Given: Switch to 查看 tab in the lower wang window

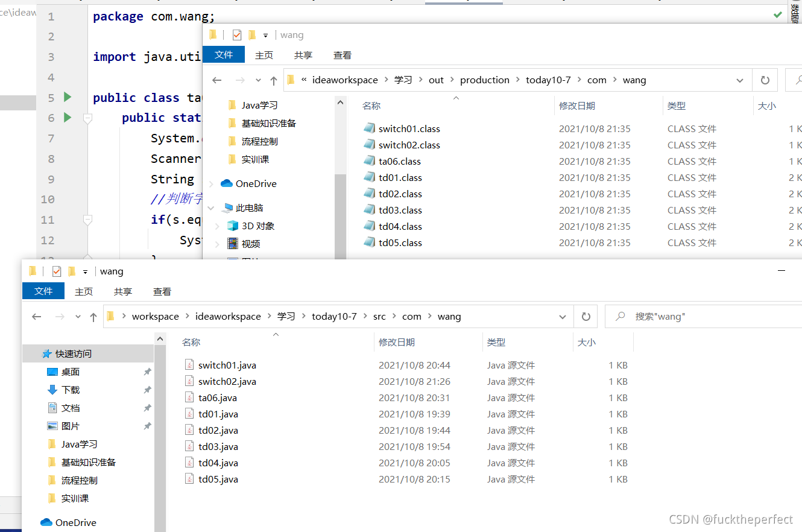Looking at the screenshot, I should (x=162, y=291).
